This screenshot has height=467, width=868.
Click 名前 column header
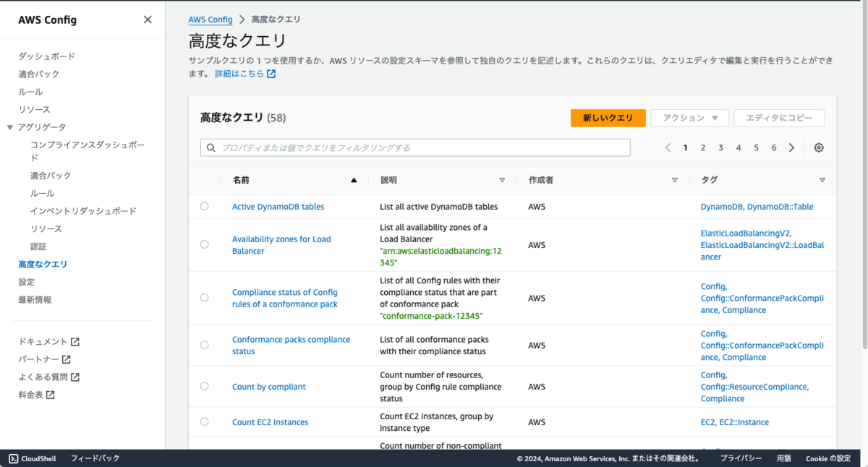point(241,180)
